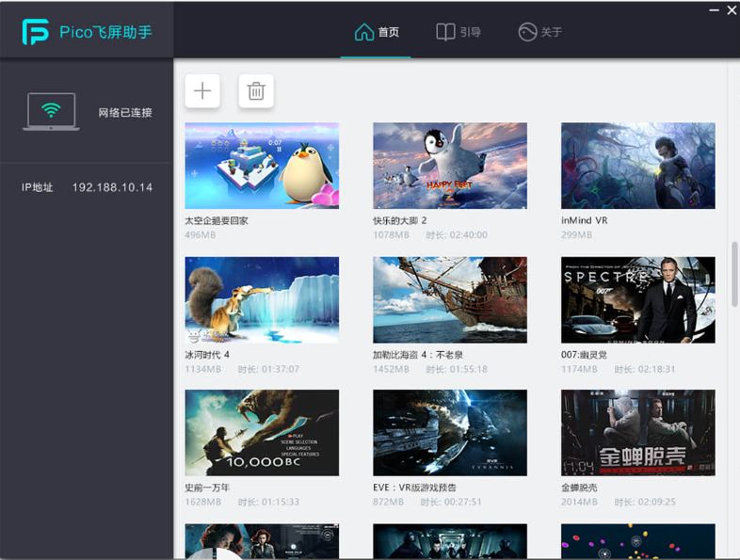Viewport: 740px width, 560px height.
Task: Minimize the Pico window
Action: click(x=714, y=10)
